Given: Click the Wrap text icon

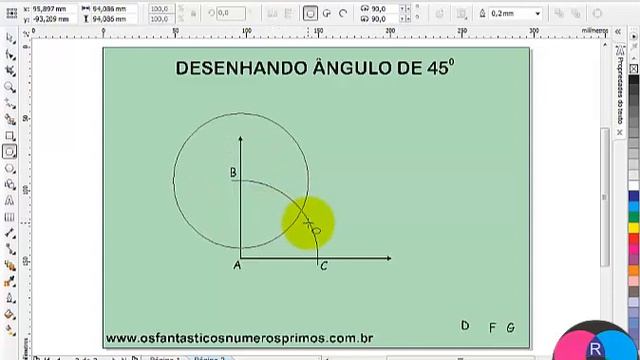Looking at the screenshot, I should point(462,13).
